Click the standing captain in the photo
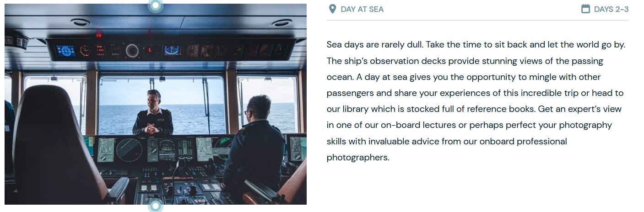The width and height of the screenshot is (644, 212). 153,114
